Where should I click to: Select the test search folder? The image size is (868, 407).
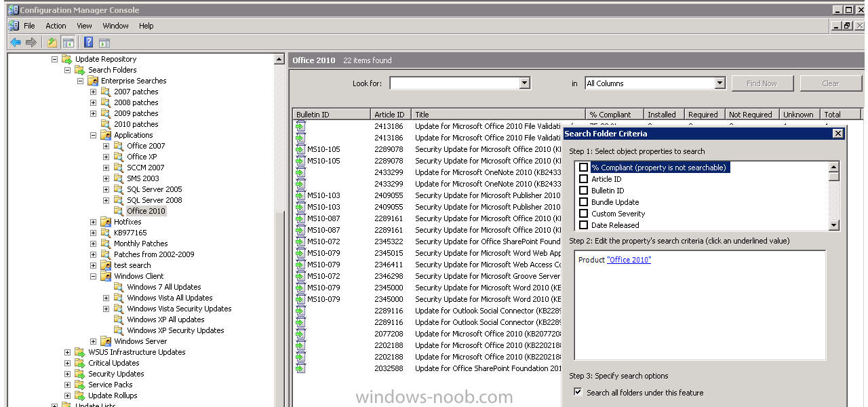[x=132, y=265]
